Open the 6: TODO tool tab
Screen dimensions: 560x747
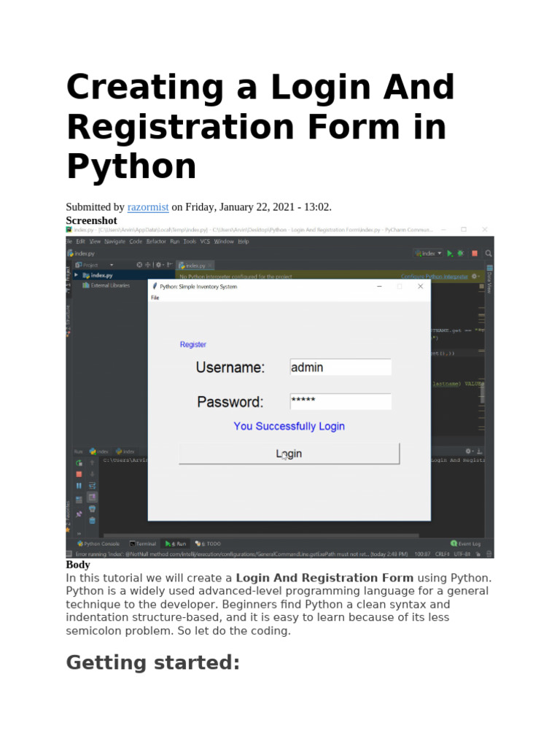coord(208,543)
